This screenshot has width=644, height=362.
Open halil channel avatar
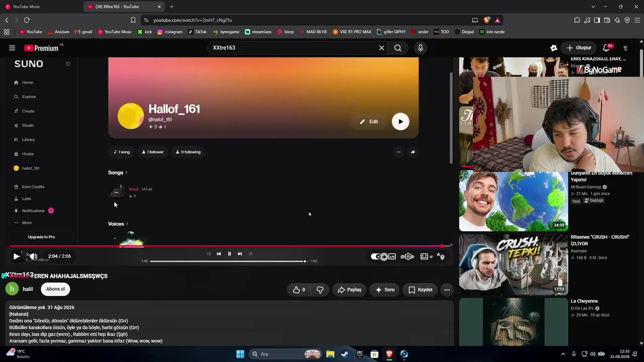pyautogui.click(x=12, y=289)
